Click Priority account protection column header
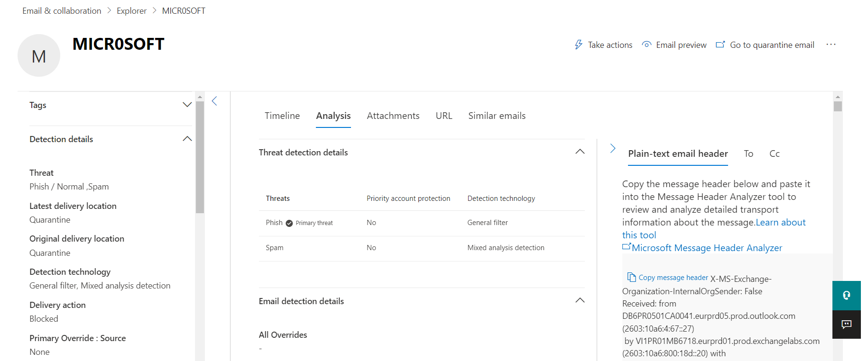The image size is (868, 361). coord(408,199)
